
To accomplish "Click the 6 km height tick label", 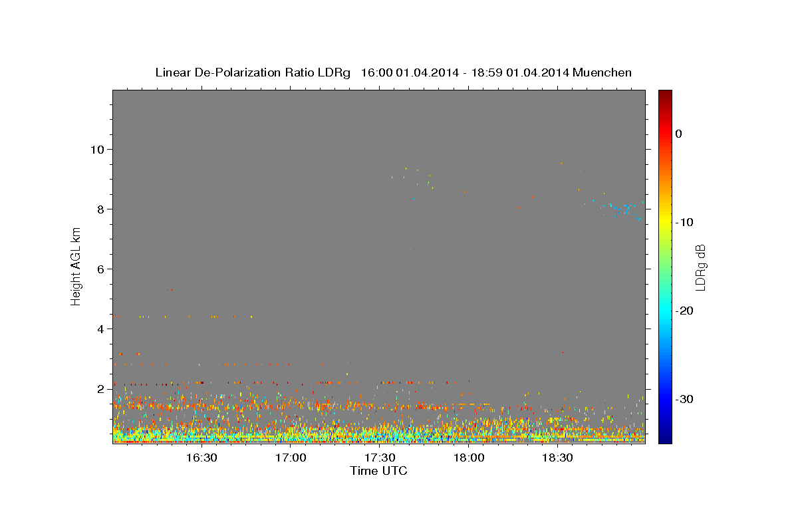I will point(102,269).
